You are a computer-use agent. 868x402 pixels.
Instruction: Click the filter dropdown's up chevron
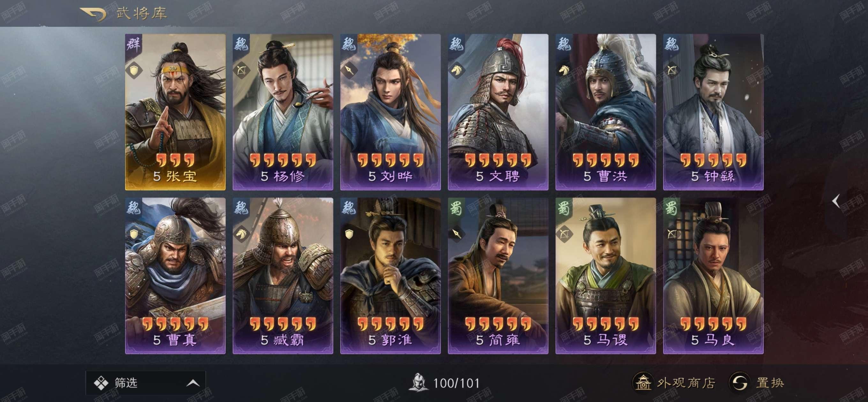click(193, 383)
